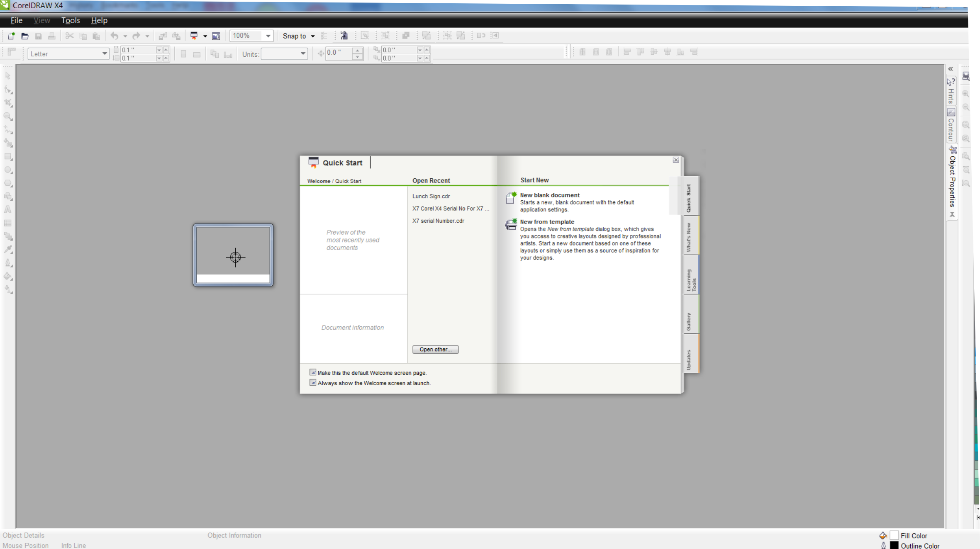The width and height of the screenshot is (980, 549).
Task: Check Make this the default Welcome screen page
Action: point(313,372)
